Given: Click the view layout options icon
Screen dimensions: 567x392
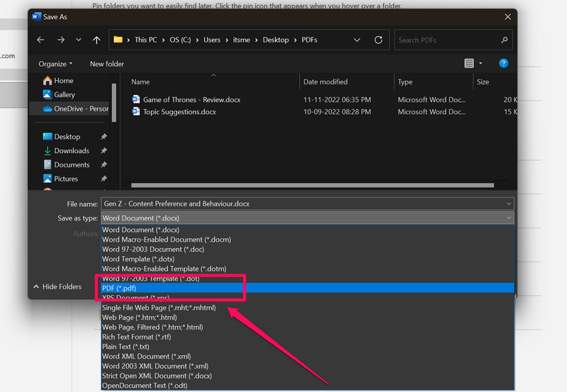Looking at the screenshot, I should 469,64.
